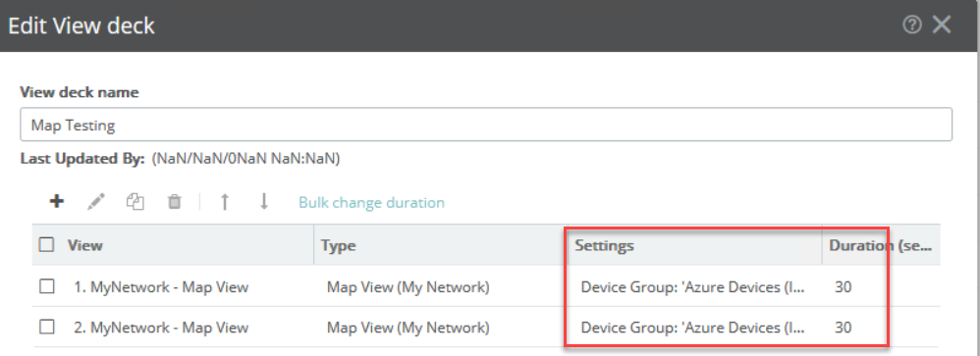Click the Device Group settings cell in row 2
980x356 pixels.
tap(693, 328)
